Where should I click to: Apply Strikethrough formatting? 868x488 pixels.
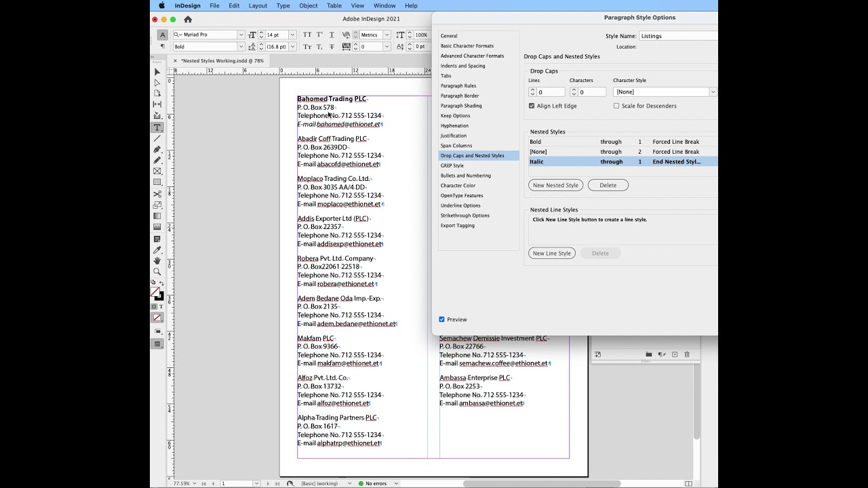(x=332, y=47)
